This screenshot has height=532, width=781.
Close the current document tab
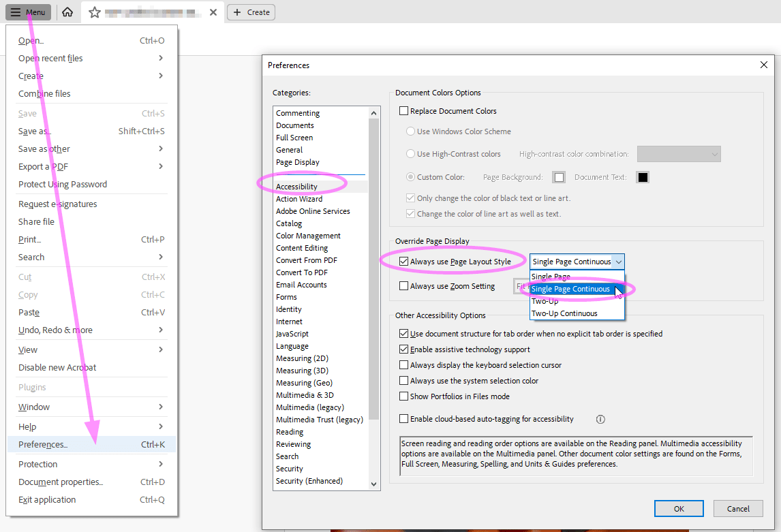click(212, 12)
